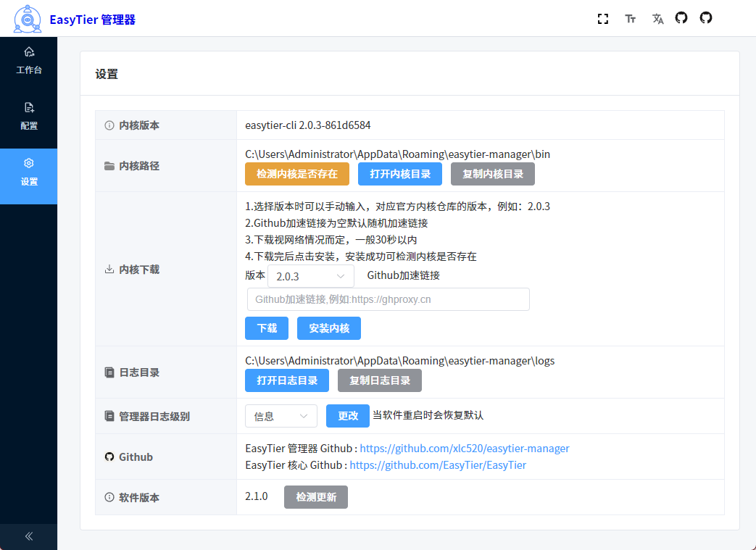Click the 日志目录 row label
The image size is (756, 550).
click(x=139, y=372)
